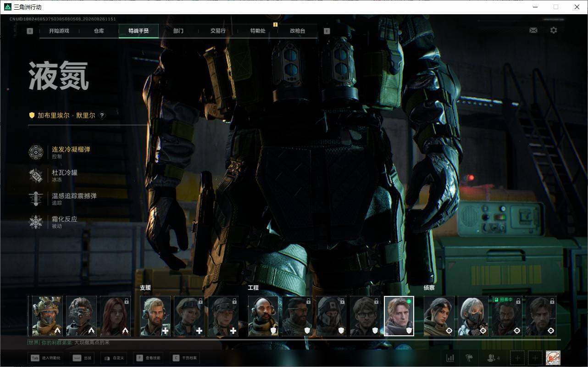Click the 出战 deploy button

83,357
